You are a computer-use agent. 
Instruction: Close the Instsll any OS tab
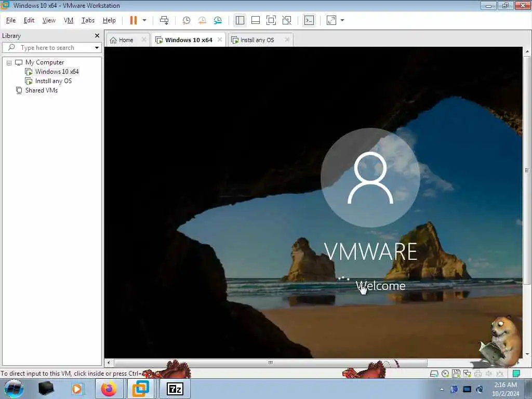[287, 39]
